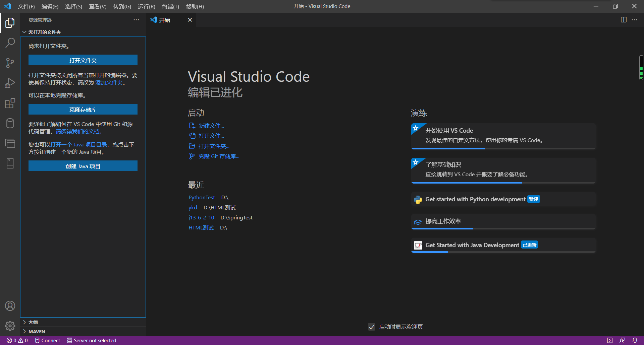644x345 pixels.
Task: Open the Terminal (终端) menu
Action: click(170, 6)
